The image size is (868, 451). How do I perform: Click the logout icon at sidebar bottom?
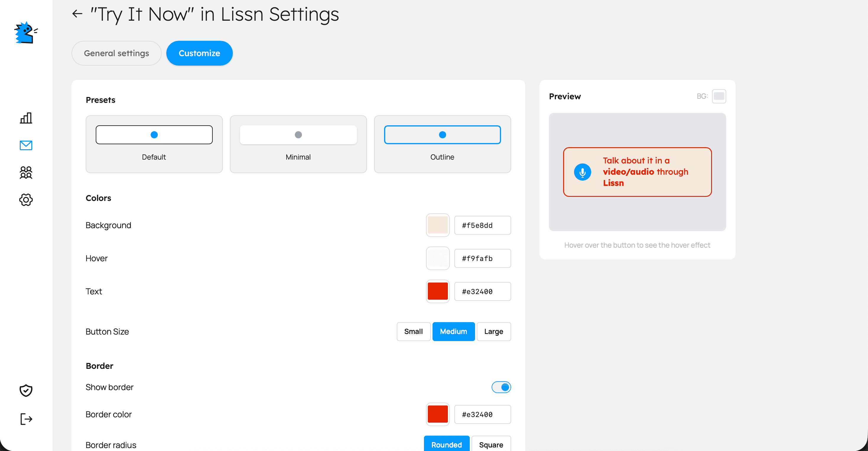[26, 419]
